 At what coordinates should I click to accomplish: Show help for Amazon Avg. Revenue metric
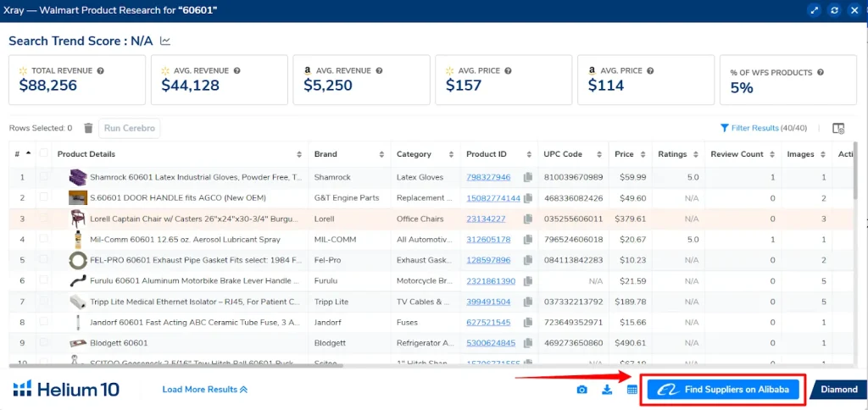coord(379,71)
